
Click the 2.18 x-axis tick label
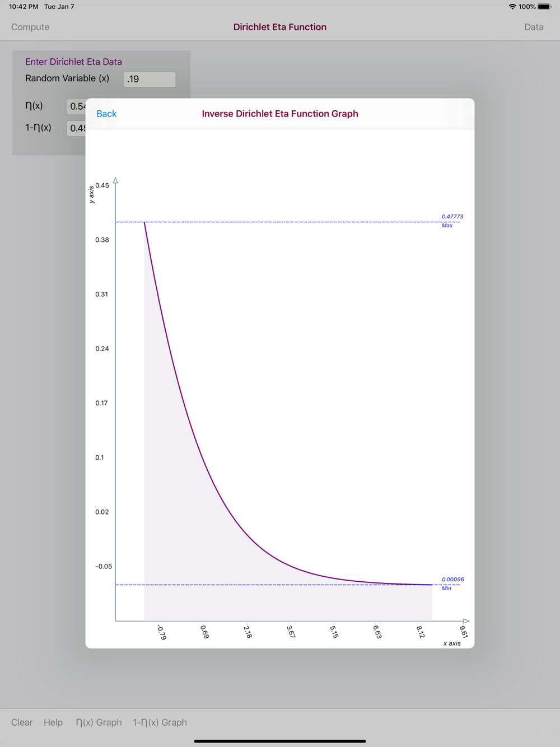tap(248, 632)
